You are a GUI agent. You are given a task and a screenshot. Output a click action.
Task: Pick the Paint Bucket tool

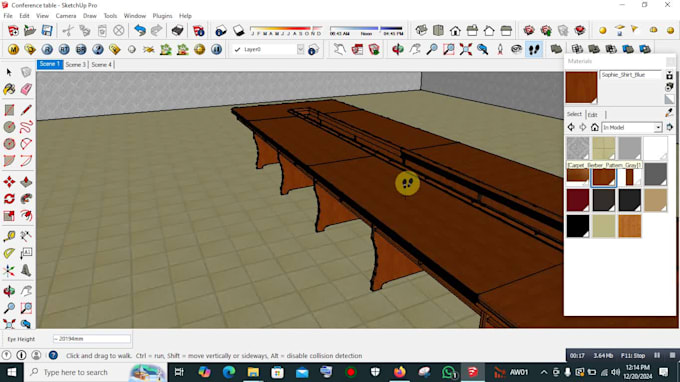pos(9,89)
